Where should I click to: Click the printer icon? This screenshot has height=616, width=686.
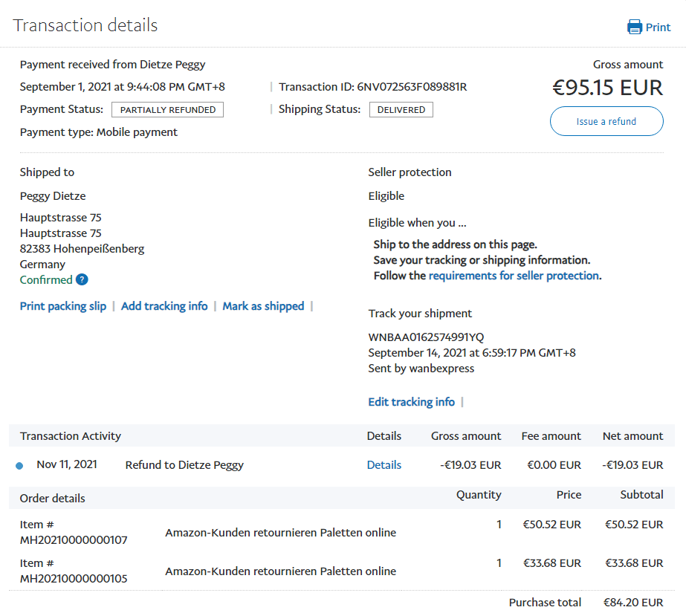tap(634, 27)
